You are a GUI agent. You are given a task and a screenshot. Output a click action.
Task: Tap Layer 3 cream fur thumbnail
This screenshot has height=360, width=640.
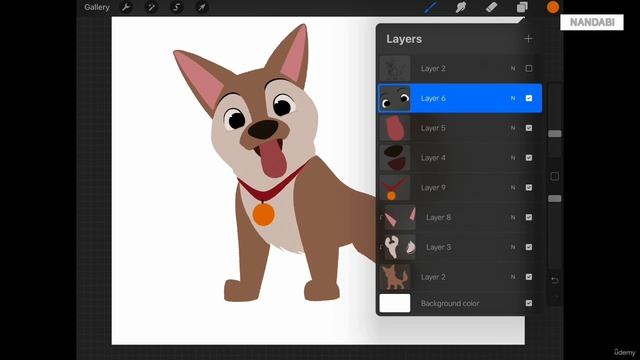click(400, 247)
